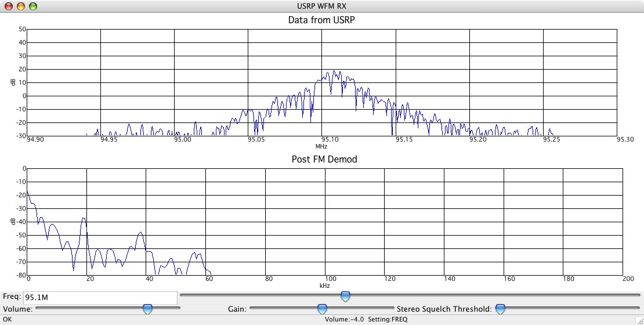Click the 94.90 axis label on the USRP plot
The height and width of the screenshot is (325, 644).
(35, 140)
